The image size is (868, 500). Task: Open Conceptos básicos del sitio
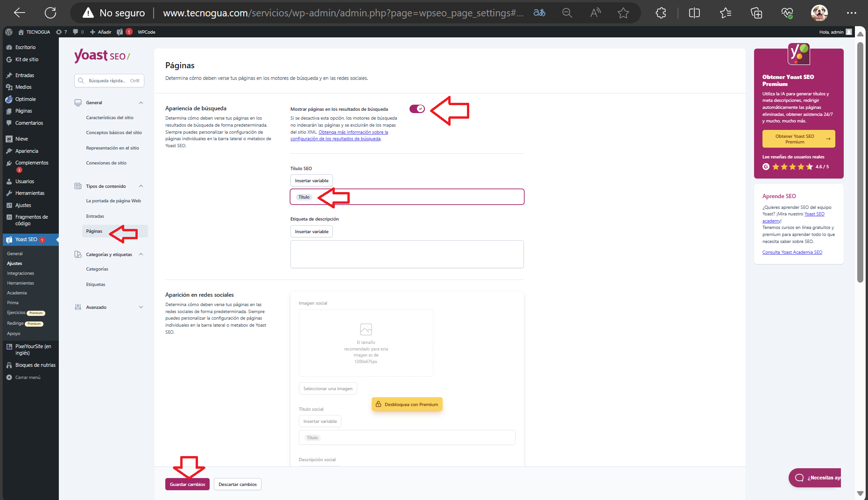click(114, 133)
